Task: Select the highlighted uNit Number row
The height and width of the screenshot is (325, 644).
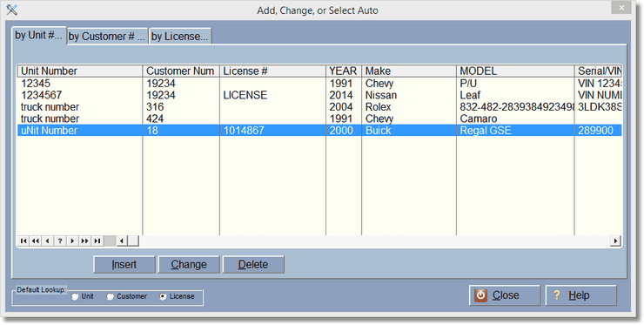Action: pos(319,131)
